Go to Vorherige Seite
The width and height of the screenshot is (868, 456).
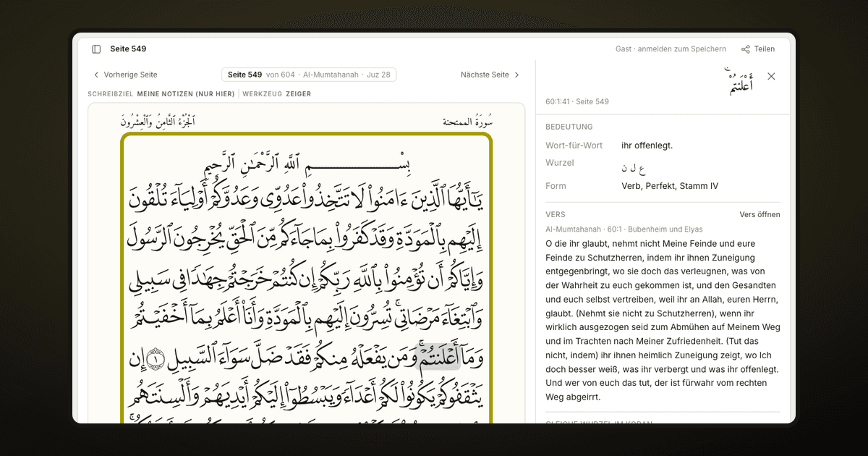click(x=125, y=75)
